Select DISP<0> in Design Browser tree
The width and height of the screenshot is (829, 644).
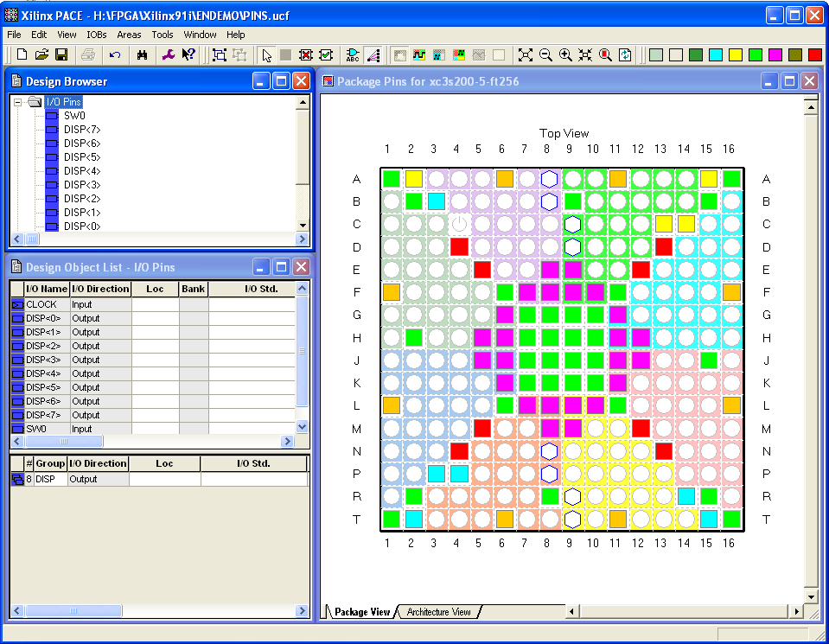pyautogui.click(x=82, y=226)
